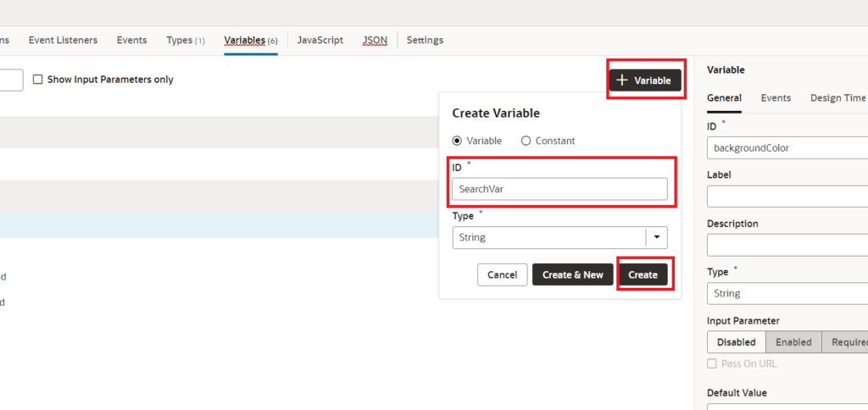This screenshot has width=868, height=410.
Task: Open the Type String dropdown in Create Variable
Action: (559, 237)
